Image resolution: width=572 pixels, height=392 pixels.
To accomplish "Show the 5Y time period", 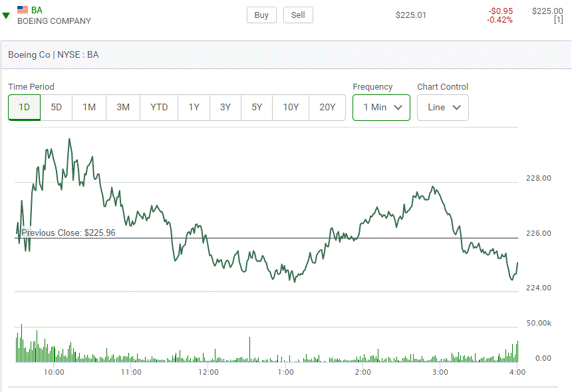I will click(x=257, y=107).
